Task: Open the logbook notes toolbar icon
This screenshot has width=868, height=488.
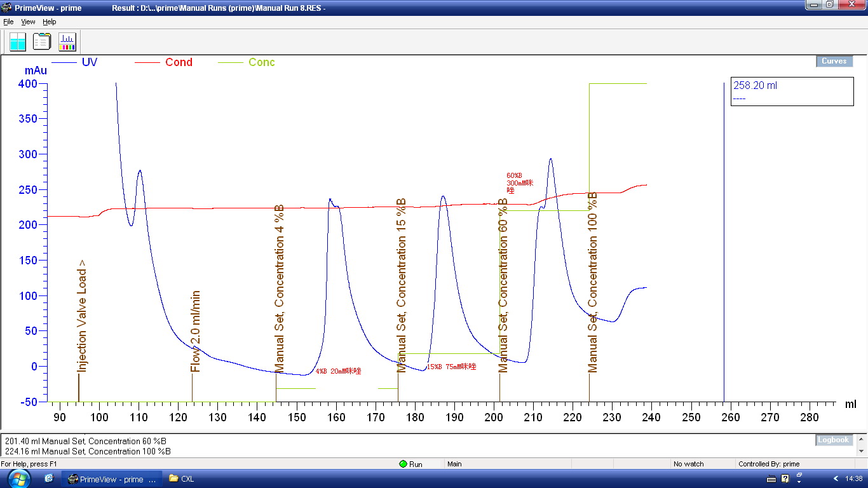Action: 42,42
